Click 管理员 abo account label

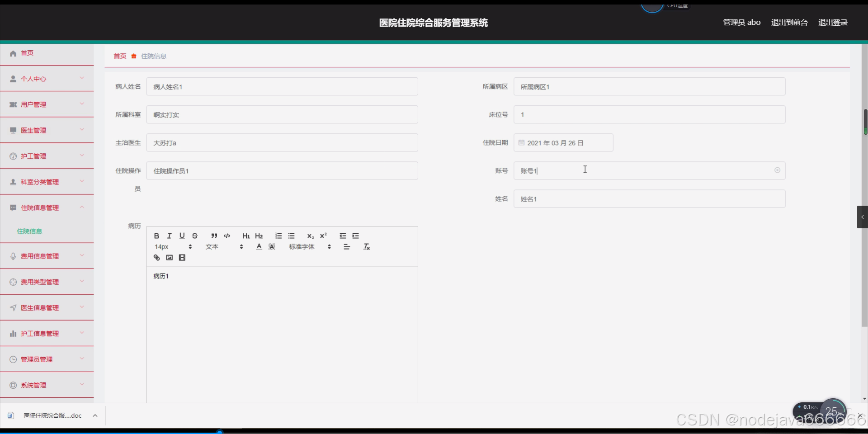742,23
